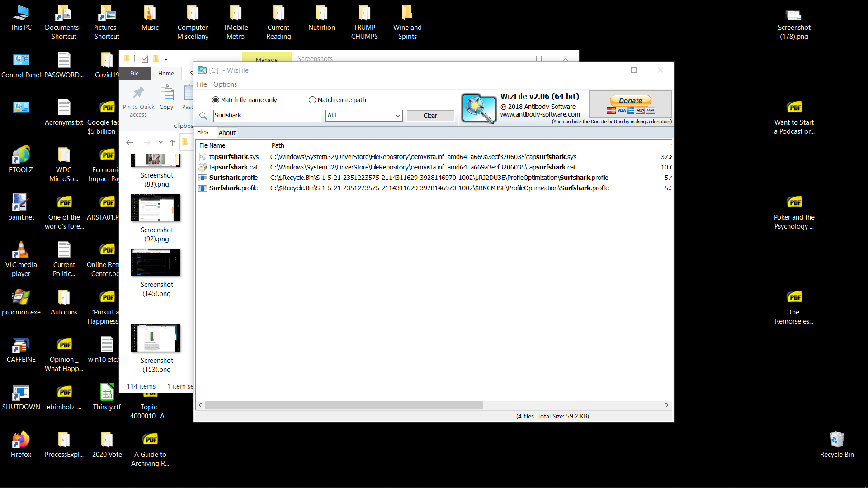Launch paint.net from desktop
The image size is (868, 488).
(21, 207)
